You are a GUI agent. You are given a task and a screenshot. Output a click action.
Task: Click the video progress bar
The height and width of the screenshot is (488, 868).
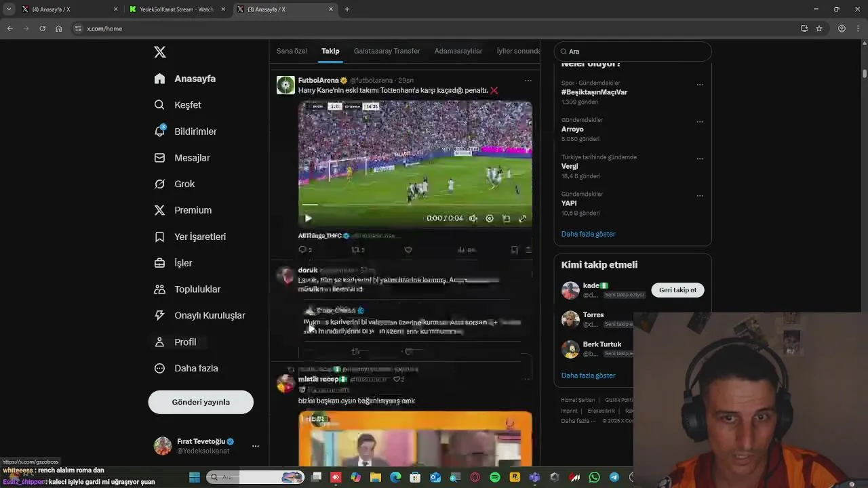coord(415,204)
